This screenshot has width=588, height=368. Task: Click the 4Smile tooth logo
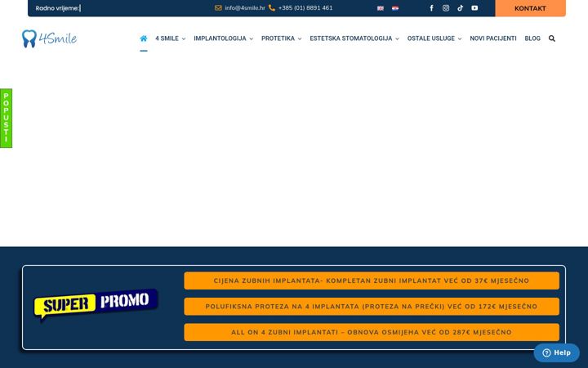point(49,38)
